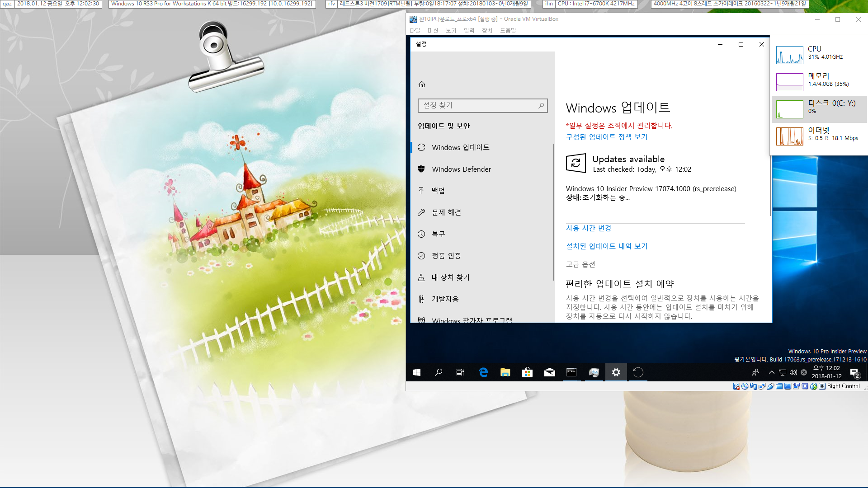Open the 개발자용 settings page

tap(482, 299)
